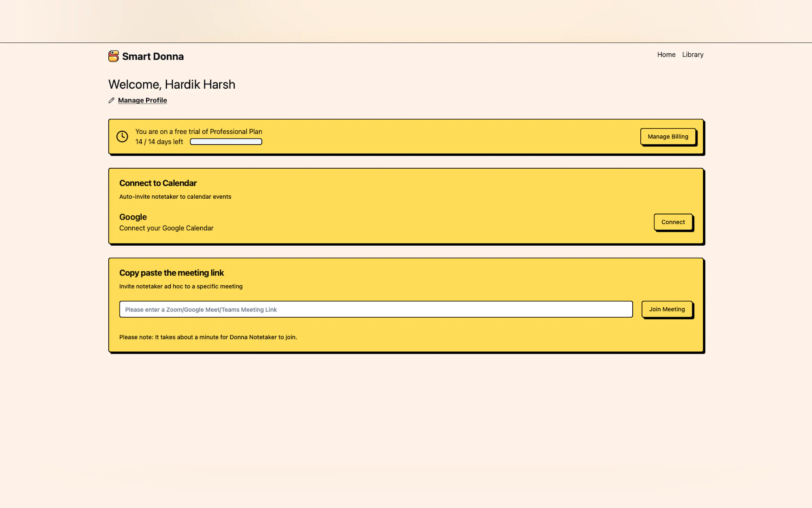The height and width of the screenshot is (508, 812).
Task: Click the Google section title
Action: pyautogui.click(x=133, y=217)
